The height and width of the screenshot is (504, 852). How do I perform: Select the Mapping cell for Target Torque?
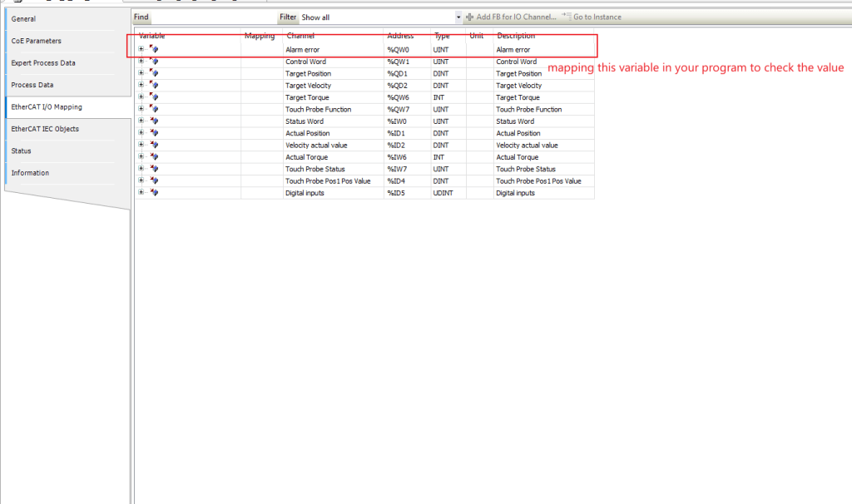[261, 97]
